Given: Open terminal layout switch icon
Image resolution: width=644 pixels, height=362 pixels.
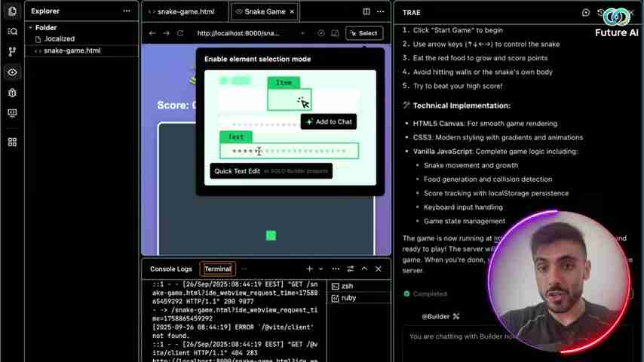Looking at the screenshot, I should tap(351, 269).
